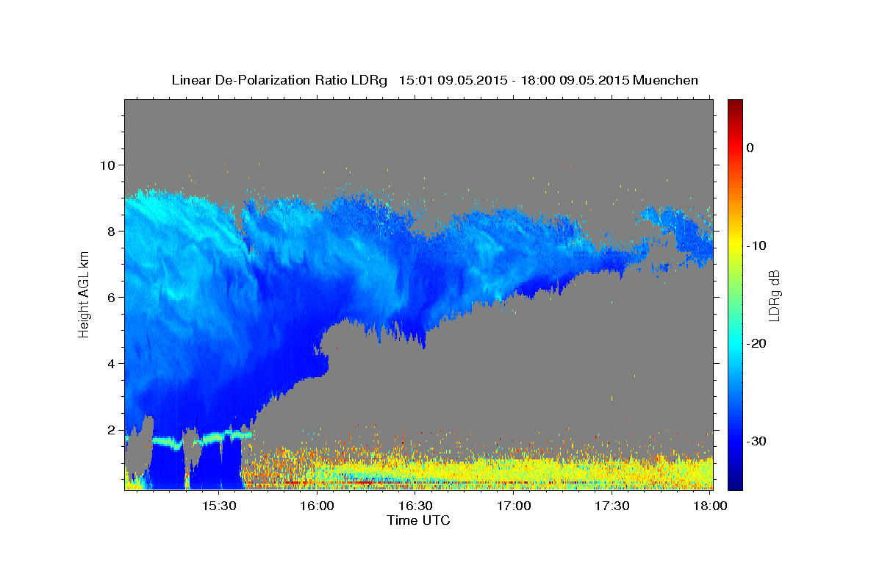
Task: Click the 15:30 time tick label
Action: coord(218,506)
